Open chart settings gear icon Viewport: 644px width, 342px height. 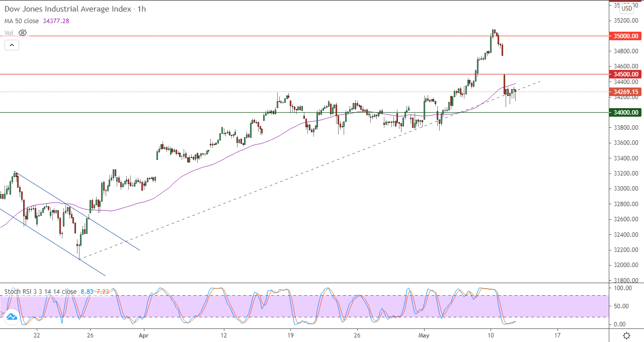tap(627, 335)
